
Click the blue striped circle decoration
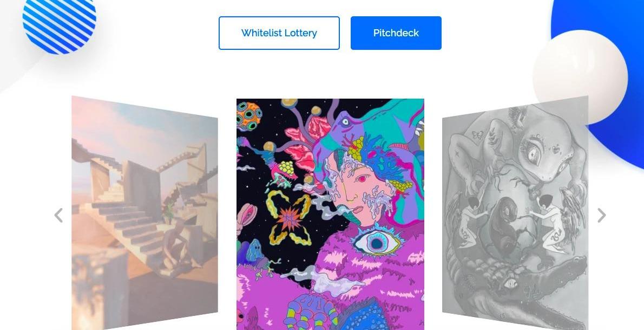[x=59, y=23]
